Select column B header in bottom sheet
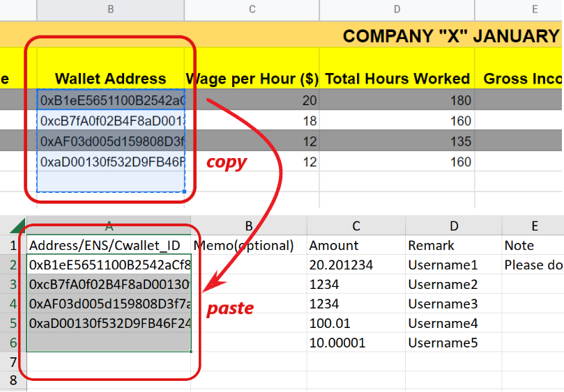Viewport: 564px width, 392px height. [249, 226]
